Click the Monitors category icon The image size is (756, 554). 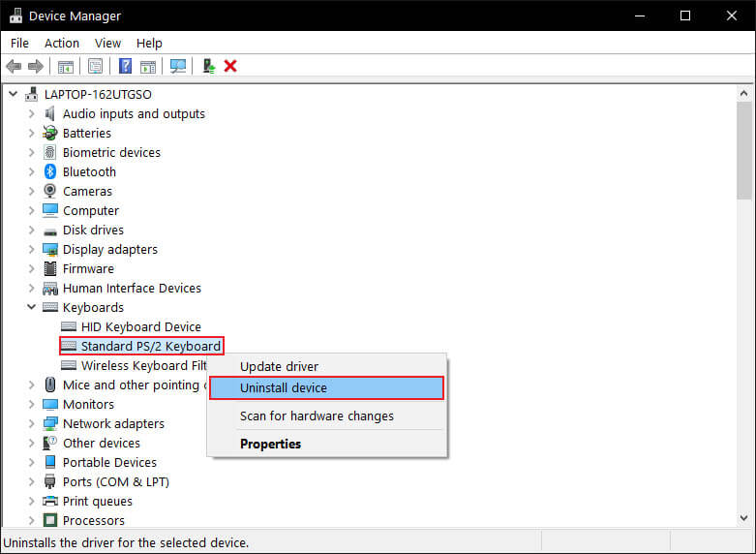tap(50, 405)
